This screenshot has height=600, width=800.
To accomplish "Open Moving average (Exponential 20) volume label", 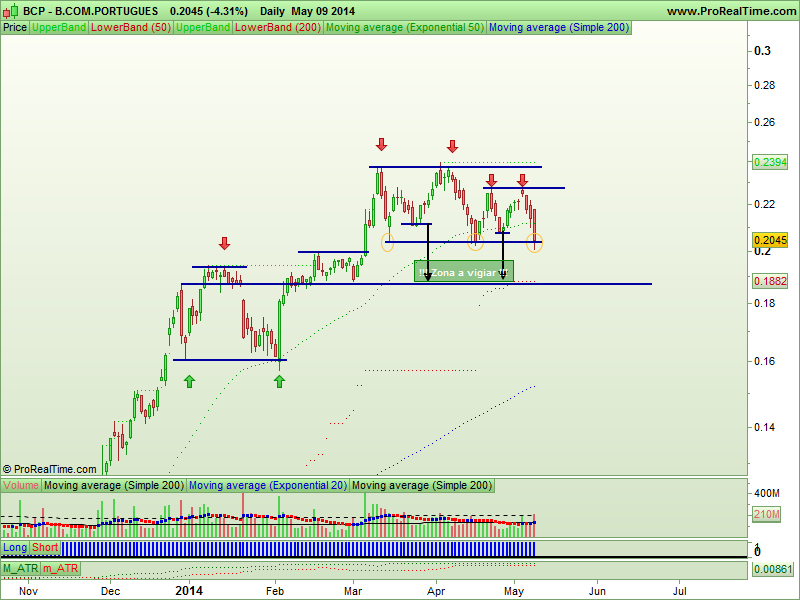I will click(268, 485).
